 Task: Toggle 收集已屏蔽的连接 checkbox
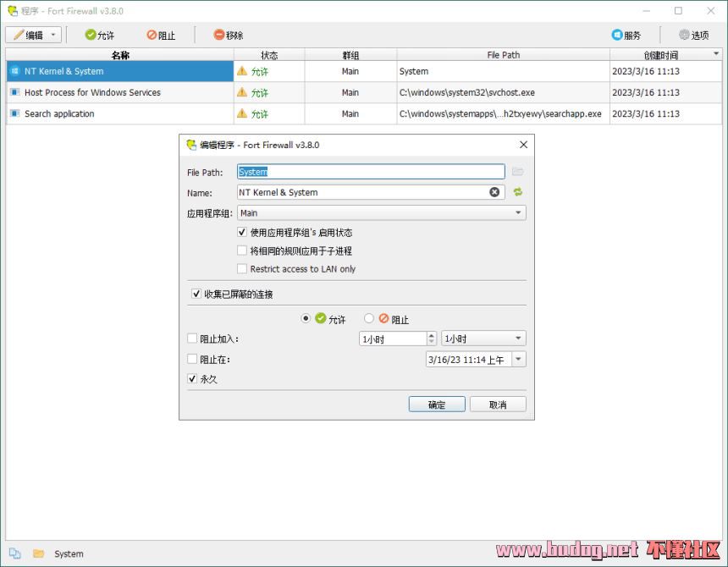coord(196,294)
